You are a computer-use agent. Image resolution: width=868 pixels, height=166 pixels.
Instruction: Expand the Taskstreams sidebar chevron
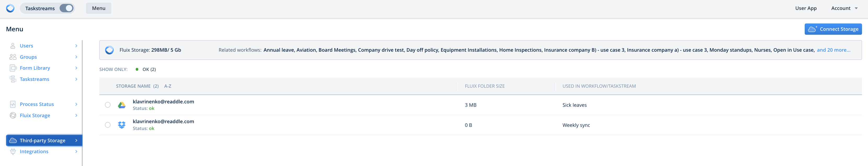tap(76, 79)
